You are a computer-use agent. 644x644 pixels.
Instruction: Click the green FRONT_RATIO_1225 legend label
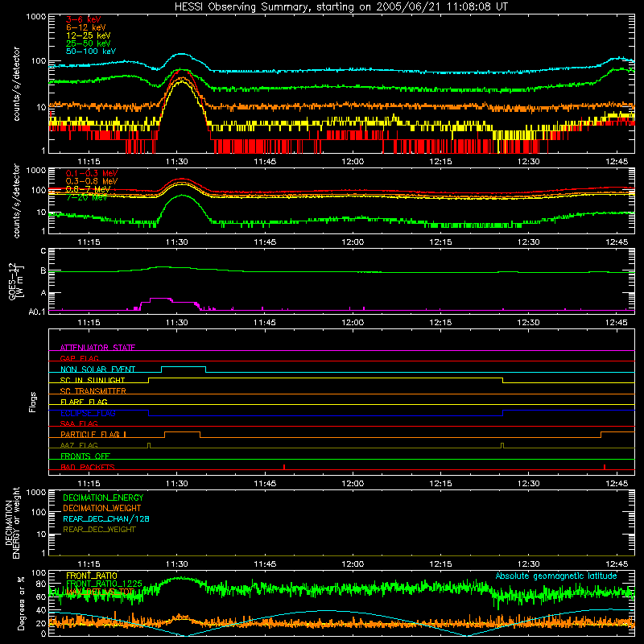pos(104,583)
